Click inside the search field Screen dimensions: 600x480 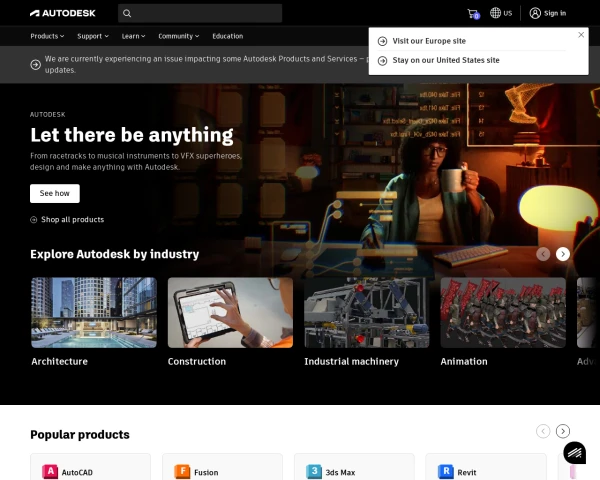tap(200, 13)
